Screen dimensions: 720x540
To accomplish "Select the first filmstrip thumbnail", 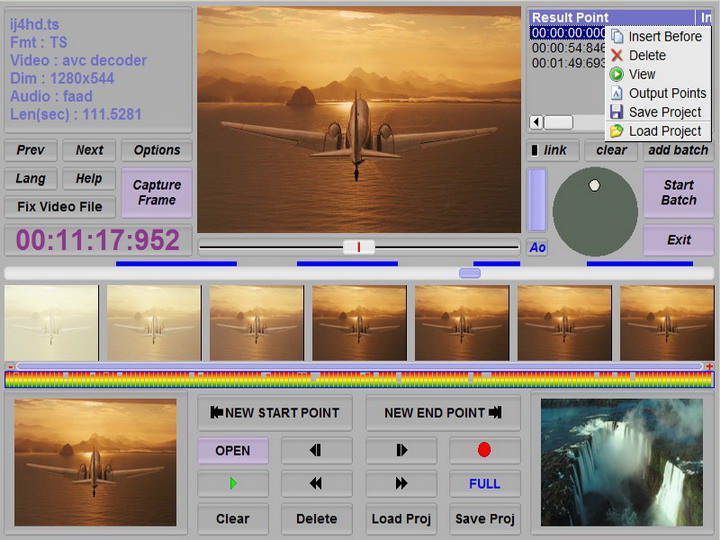I will (x=52, y=323).
